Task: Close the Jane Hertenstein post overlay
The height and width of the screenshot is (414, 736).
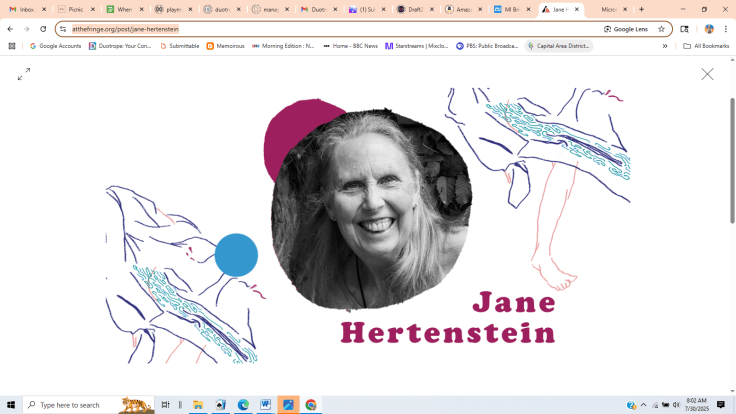Action: (707, 74)
